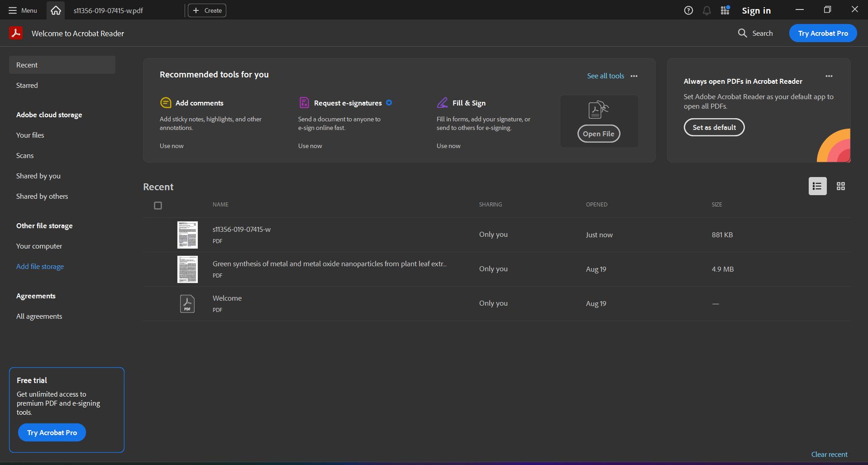Click 4.9 MB size cell
The height and width of the screenshot is (465, 868).
pyautogui.click(x=723, y=269)
